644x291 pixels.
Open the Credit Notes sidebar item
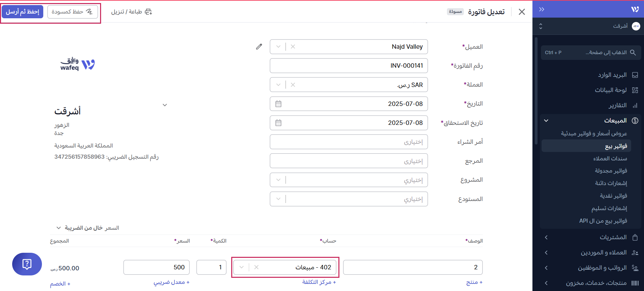[611, 183]
